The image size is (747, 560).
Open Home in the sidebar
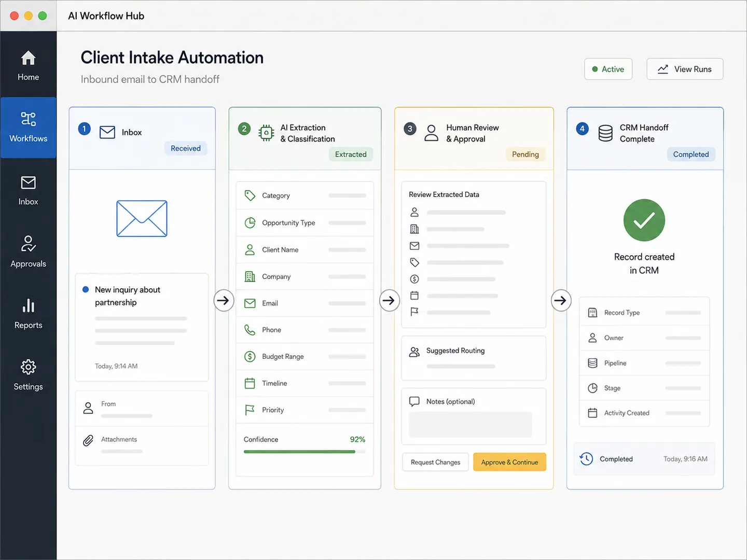click(x=28, y=66)
